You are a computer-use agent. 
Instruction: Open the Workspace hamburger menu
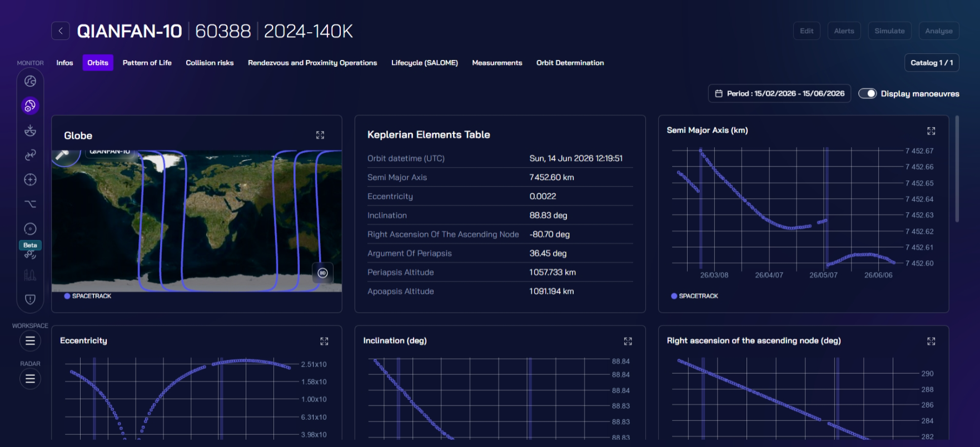tap(30, 341)
